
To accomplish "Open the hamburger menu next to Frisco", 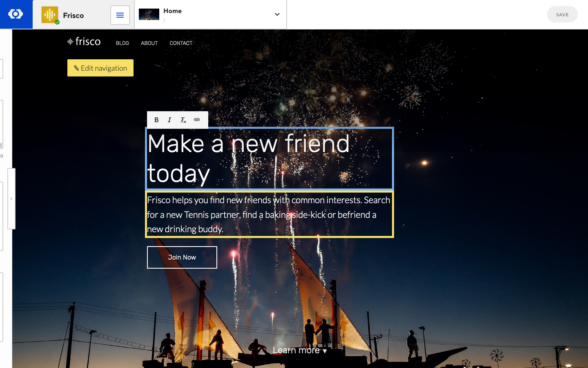I will [120, 15].
